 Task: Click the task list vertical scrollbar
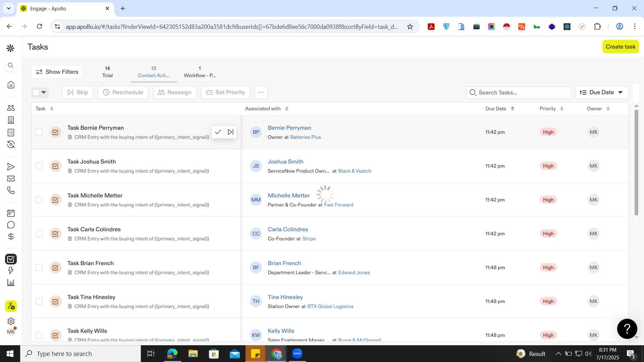tap(636, 163)
